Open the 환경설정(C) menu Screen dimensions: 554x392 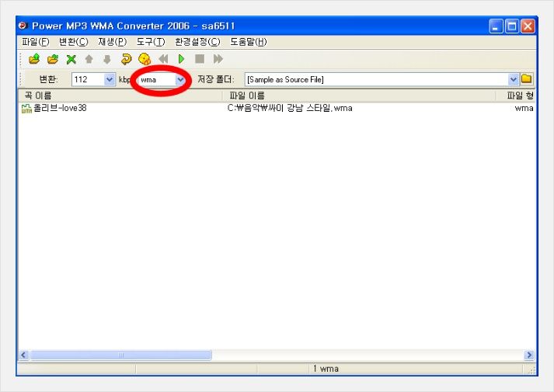click(x=197, y=42)
